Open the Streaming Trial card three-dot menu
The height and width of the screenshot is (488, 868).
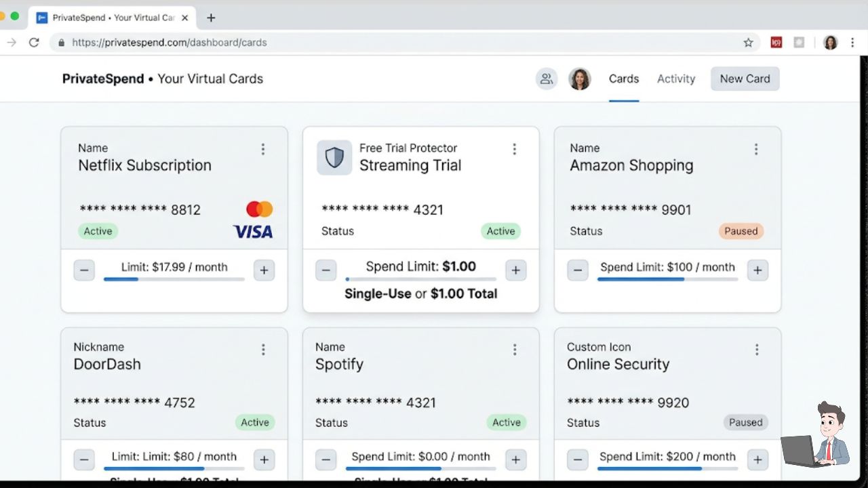point(515,149)
